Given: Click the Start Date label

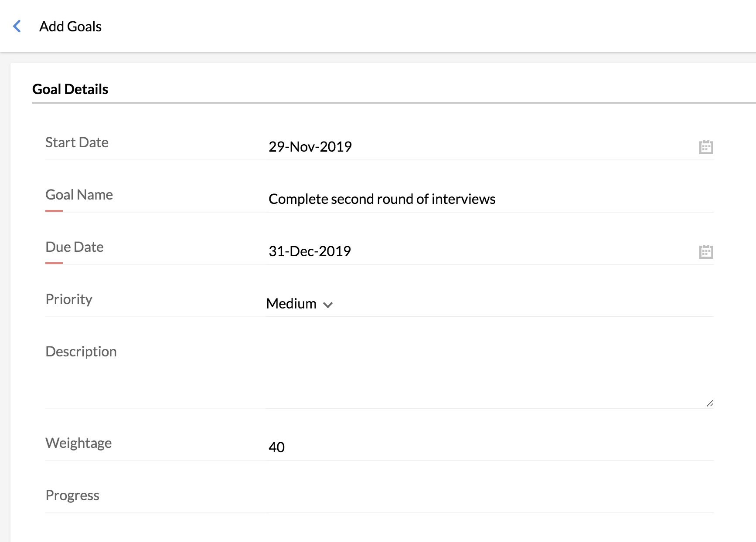Looking at the screenshot, I should point(77,142).
